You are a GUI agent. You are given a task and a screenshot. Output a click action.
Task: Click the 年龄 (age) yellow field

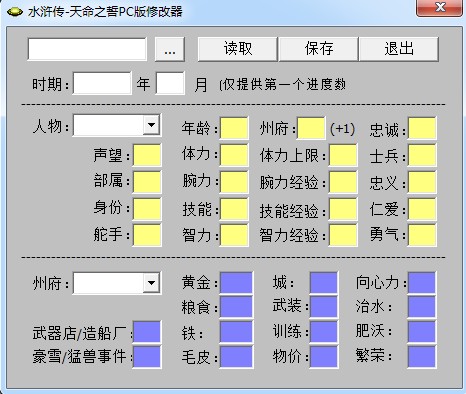point(234,128)
